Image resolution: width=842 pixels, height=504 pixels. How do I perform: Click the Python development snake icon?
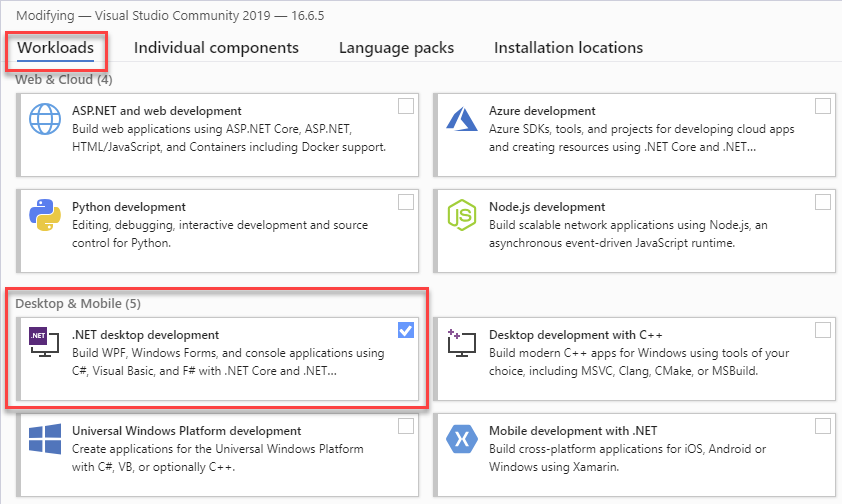click(x=46, y=216)
